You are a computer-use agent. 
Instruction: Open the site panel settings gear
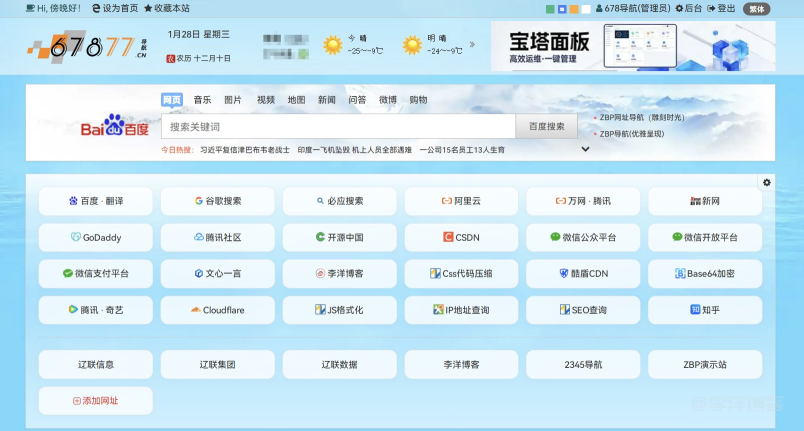pyautogui.click(x=767, y=182)
